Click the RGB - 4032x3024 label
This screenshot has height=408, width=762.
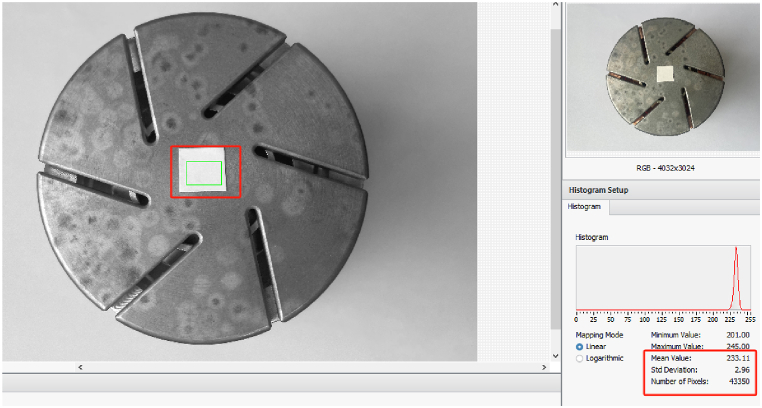point(665,168)
